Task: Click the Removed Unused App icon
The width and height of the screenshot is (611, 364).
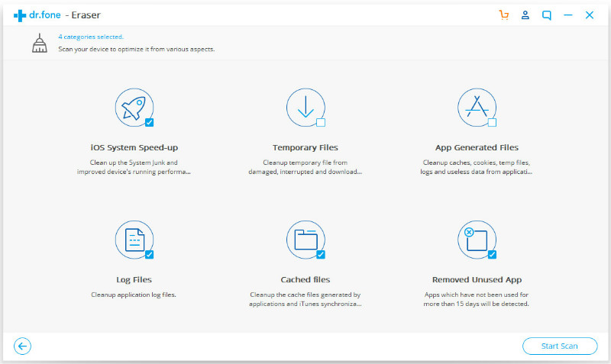Action: tap(477, 240)
